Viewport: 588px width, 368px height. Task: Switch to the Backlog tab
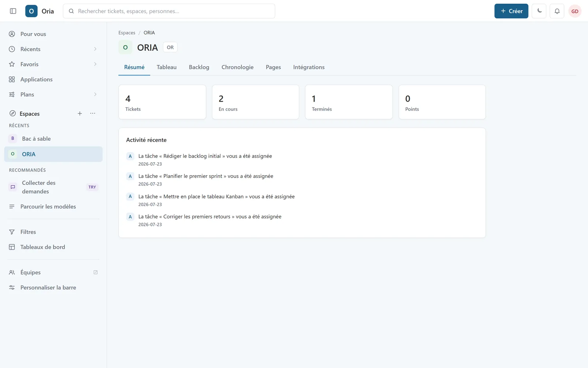199,67
